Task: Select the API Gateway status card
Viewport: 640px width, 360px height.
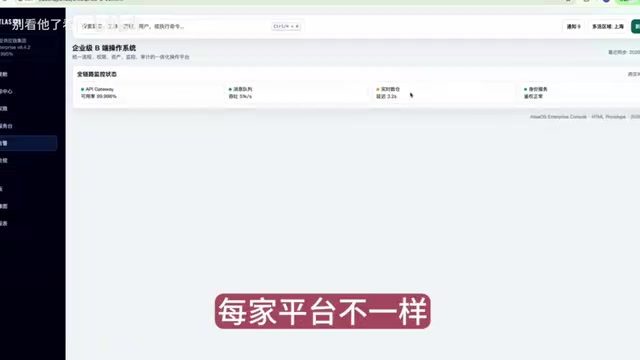Action: pyautogui.click(x=149, y=93)
